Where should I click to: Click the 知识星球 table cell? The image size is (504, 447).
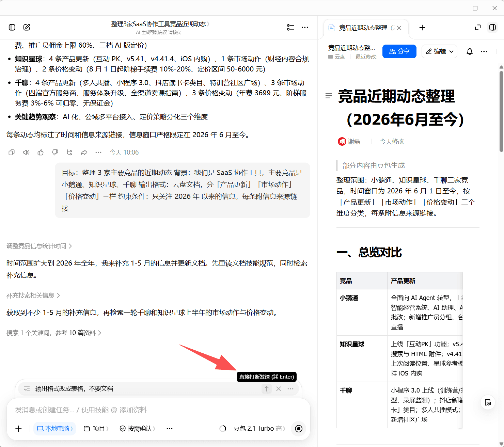point(362,359)
